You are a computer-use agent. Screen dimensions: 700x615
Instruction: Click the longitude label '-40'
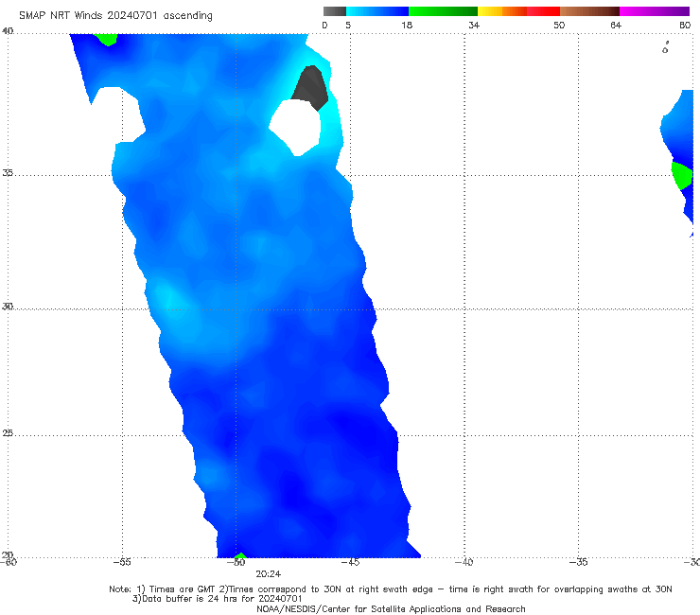[x=464, y=562]
